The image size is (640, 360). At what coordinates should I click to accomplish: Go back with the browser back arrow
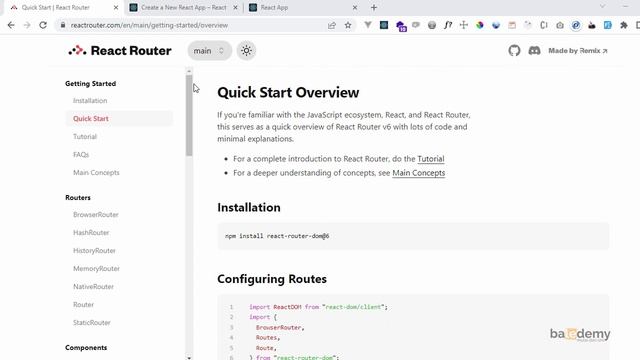click(x=11, y=25)
